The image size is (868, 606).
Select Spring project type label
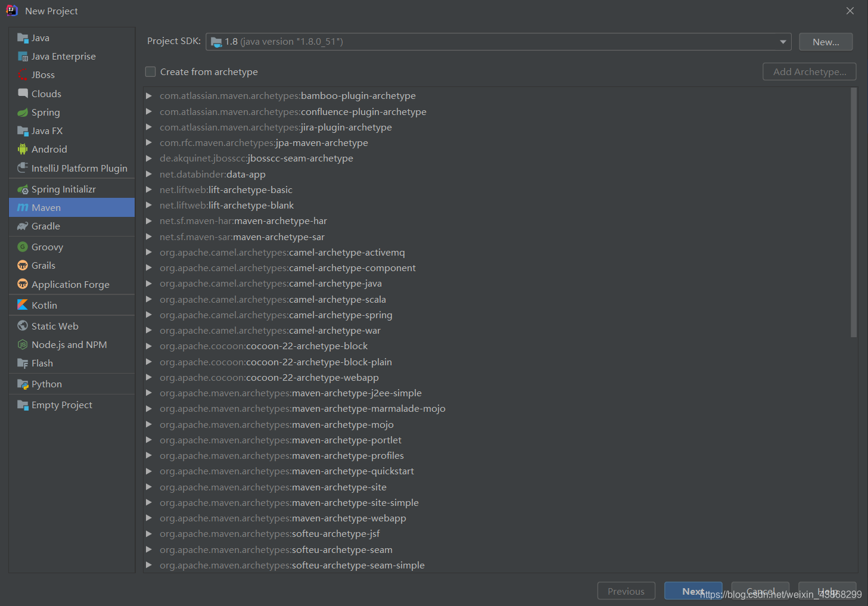[x=46, y=113]
